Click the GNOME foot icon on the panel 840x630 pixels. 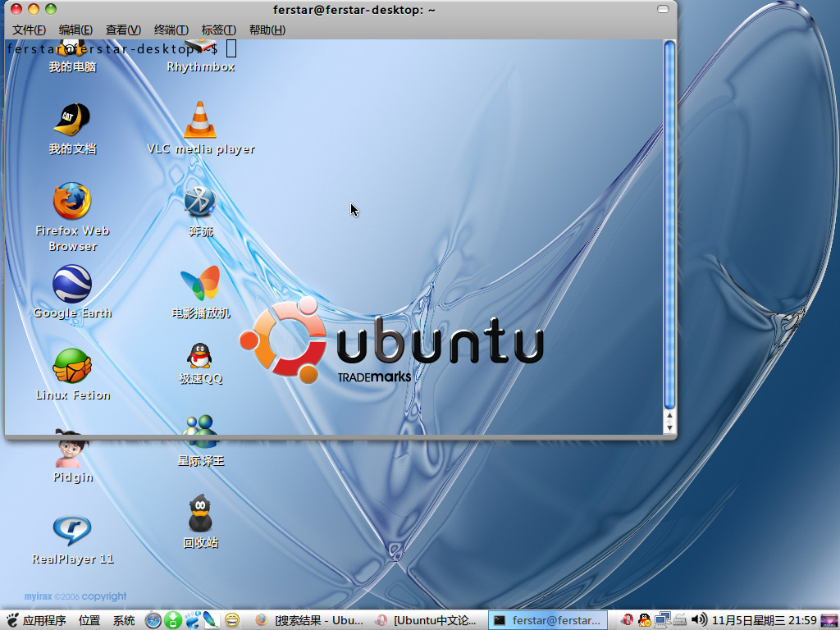click(x=12, y=620)
